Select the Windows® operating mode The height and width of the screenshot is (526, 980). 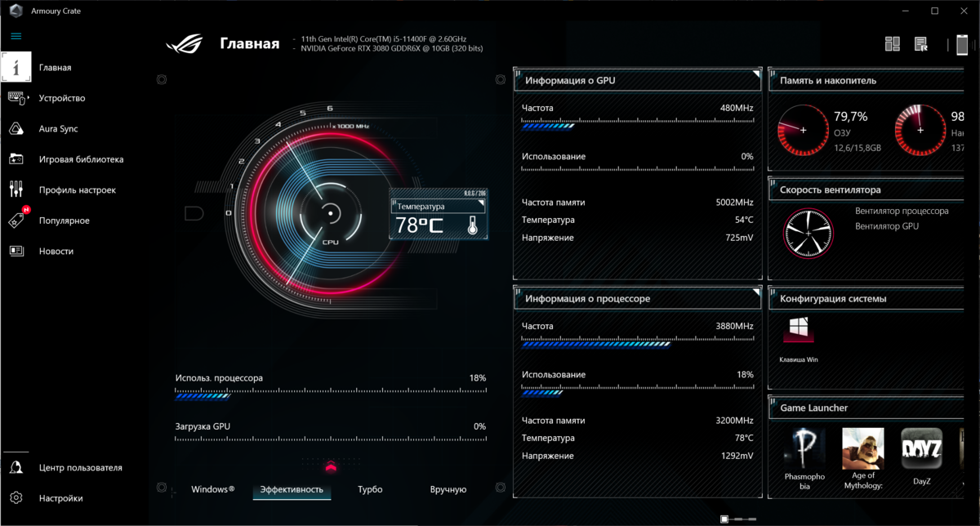pyautogui.click(x=213, y=489)
